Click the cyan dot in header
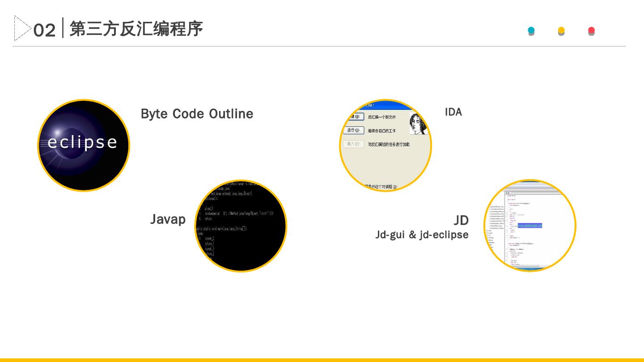This screenshot has height=362, width=644. 531,31
